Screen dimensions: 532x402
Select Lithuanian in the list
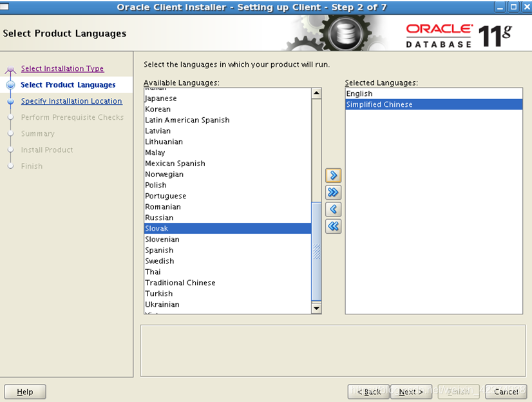click(227, 142)
